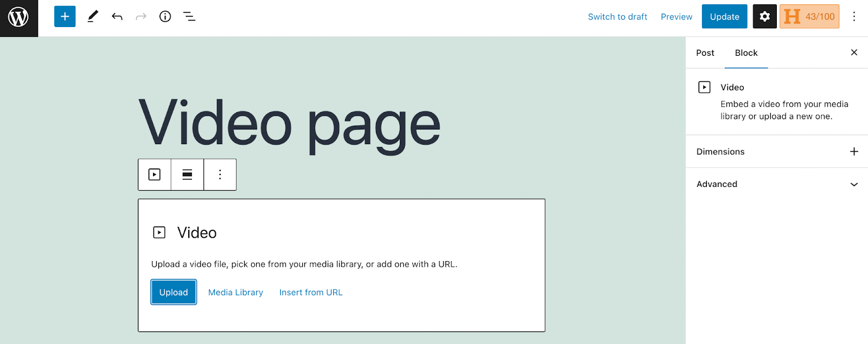Screen dimensions: 868x344
Task: Open block toolbar more options menu
Action: (x=220, y=174)
